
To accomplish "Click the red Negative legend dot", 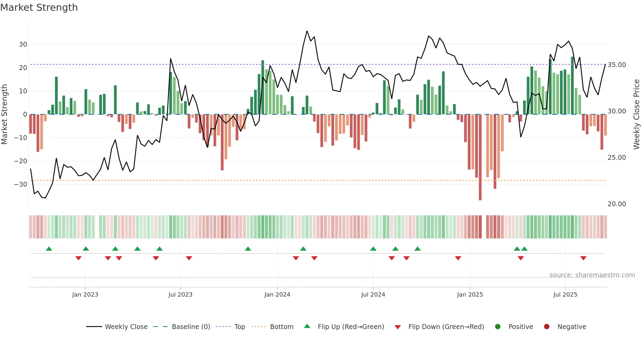I will click(x=547, y=327).
